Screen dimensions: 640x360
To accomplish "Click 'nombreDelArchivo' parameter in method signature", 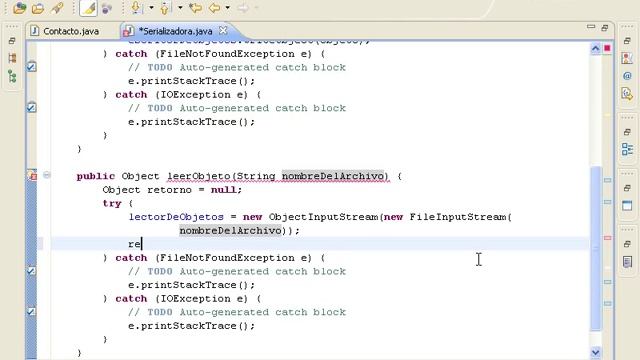I will 333,176.
